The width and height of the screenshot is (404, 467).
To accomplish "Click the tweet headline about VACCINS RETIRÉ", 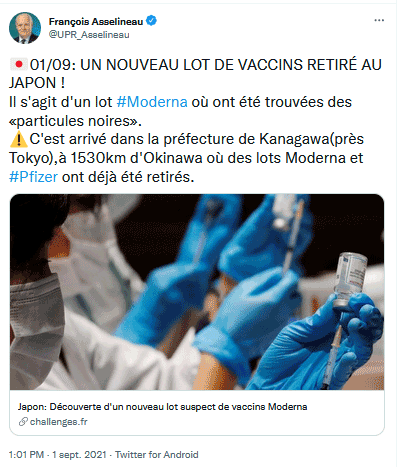I will 195,73.
